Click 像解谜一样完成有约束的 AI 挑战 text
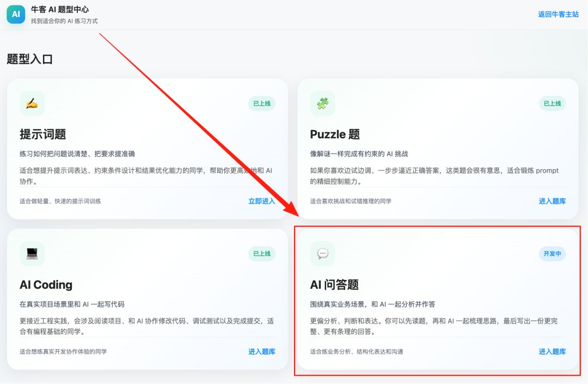 coord(359,154)
